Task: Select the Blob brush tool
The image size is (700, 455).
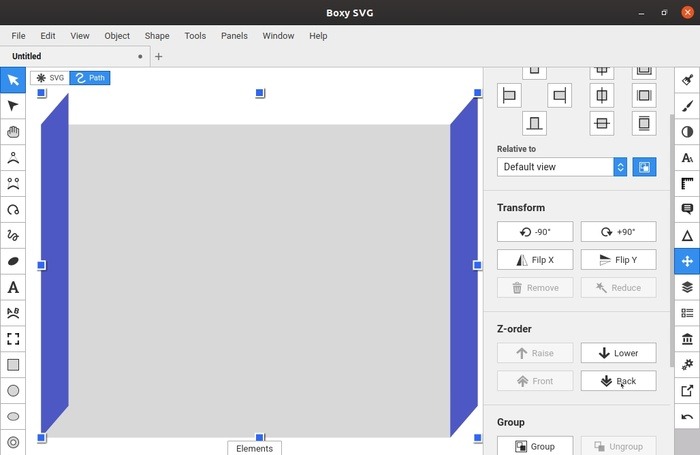Action: click(x=13, y=261)
